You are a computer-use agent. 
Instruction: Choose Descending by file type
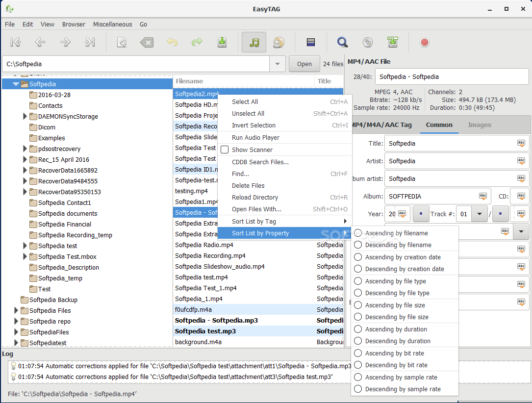pos(405,293)
